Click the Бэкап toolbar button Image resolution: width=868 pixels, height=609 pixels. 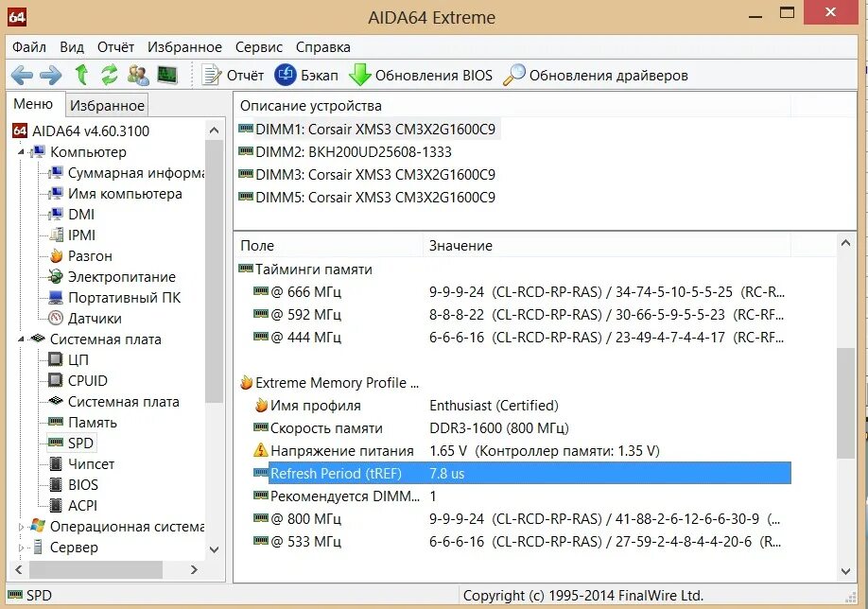pyautogui.click(x=306, y=75)
